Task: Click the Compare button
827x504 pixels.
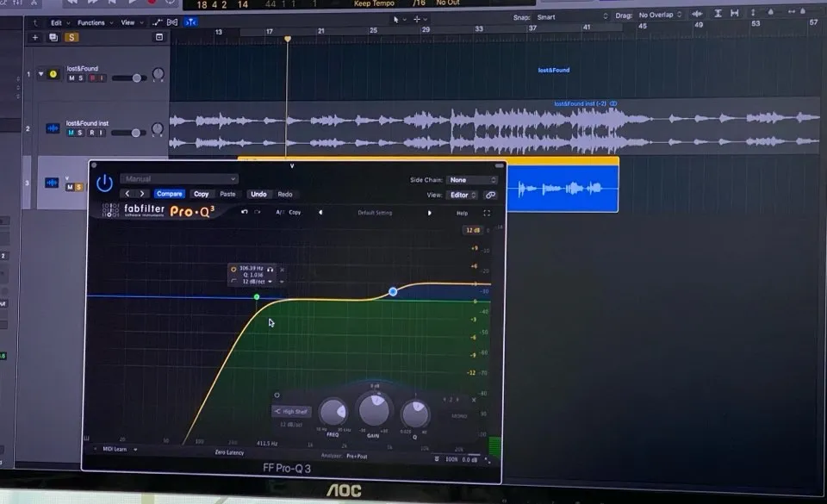Action: click(x=169, y=194)
